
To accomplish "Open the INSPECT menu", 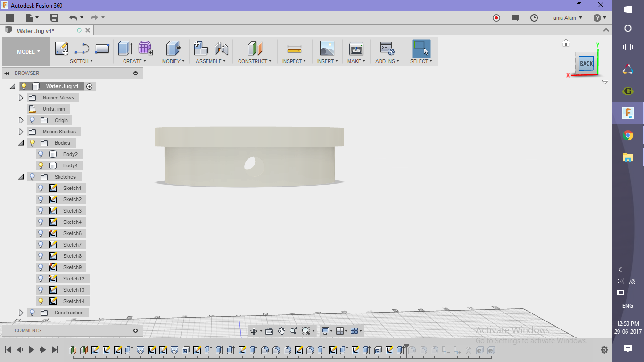I will 294,61.
